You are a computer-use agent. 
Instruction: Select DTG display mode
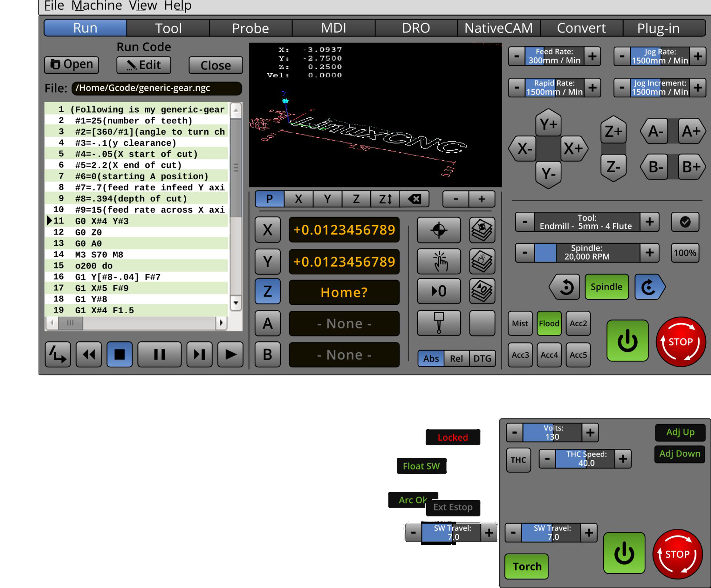point(482,358)
